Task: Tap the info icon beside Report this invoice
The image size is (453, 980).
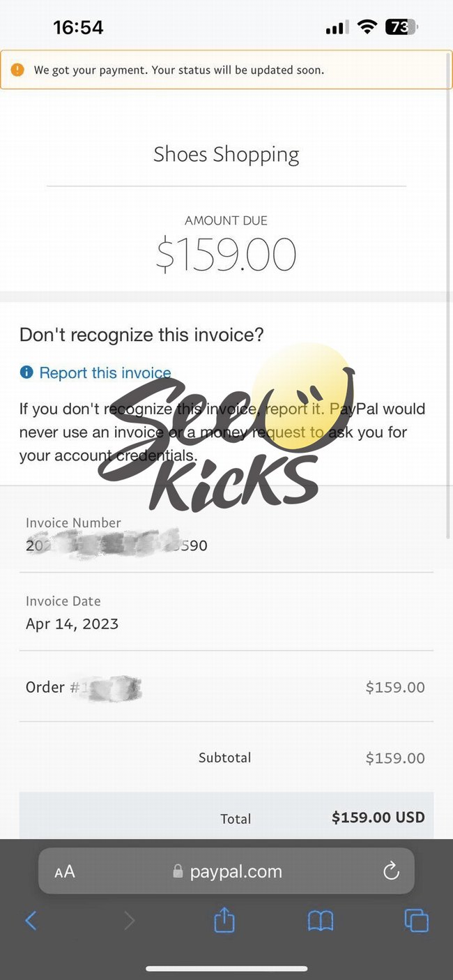Action: coord(26,372)
